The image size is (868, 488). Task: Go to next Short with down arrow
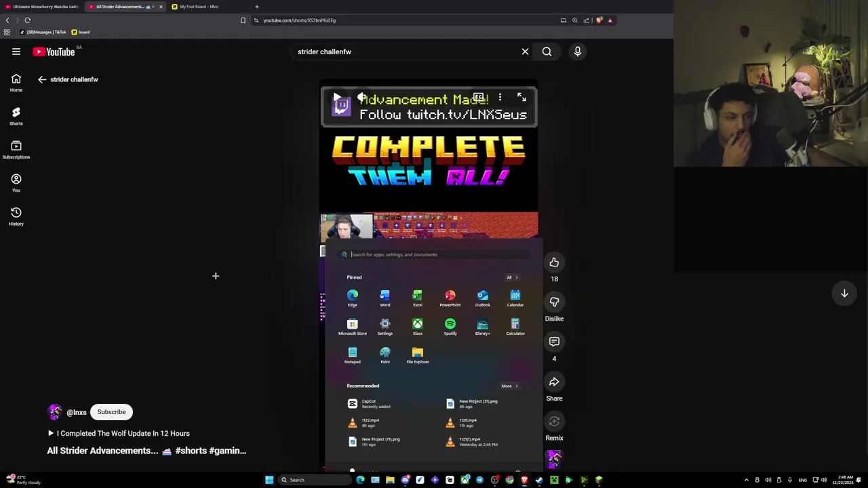coord(844,293)
